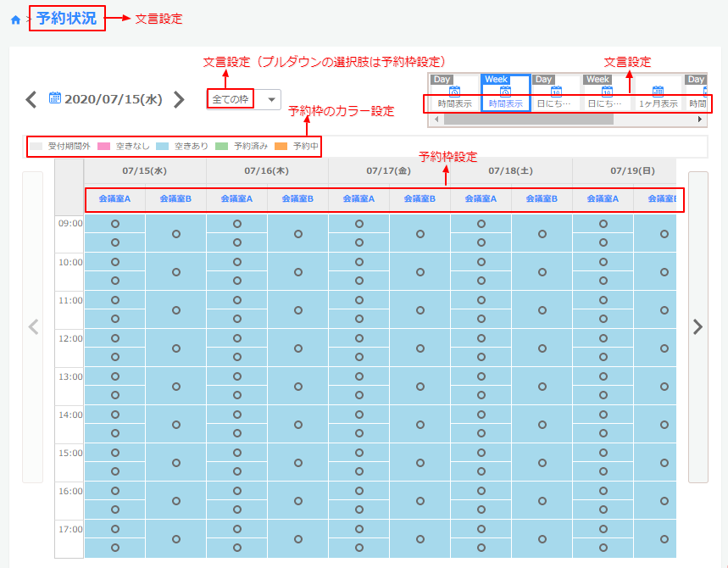Slide schedule right with large side arrow
The height and width of the screenshot is (568, 728).
697,327
